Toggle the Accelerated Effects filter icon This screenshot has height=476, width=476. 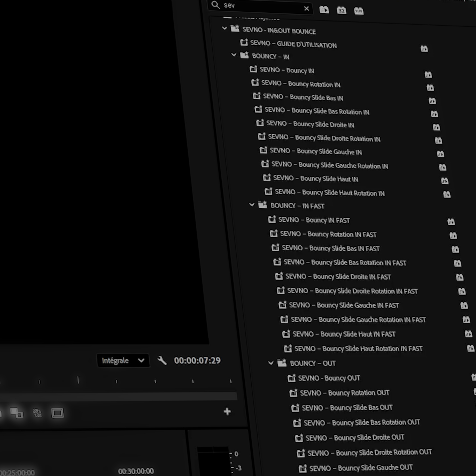324,10
